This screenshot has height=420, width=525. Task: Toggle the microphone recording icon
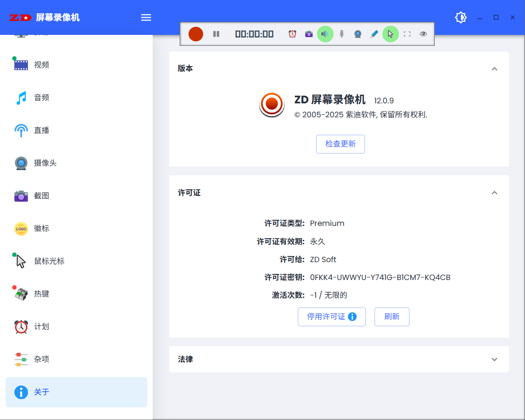pos(341,34)
